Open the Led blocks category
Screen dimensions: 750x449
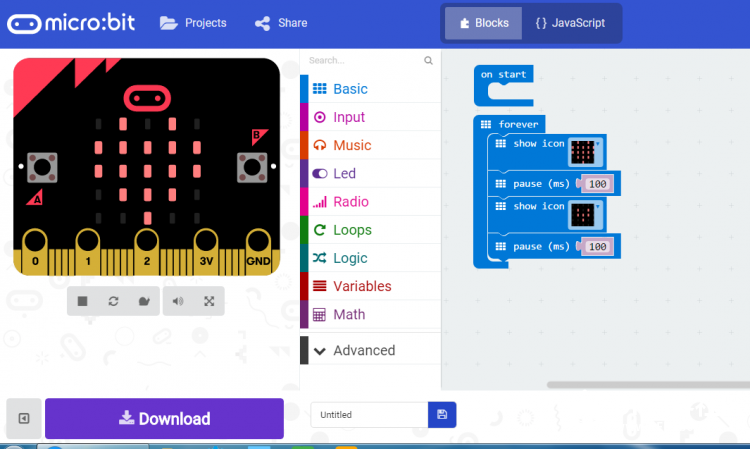[x=370, y=174]
